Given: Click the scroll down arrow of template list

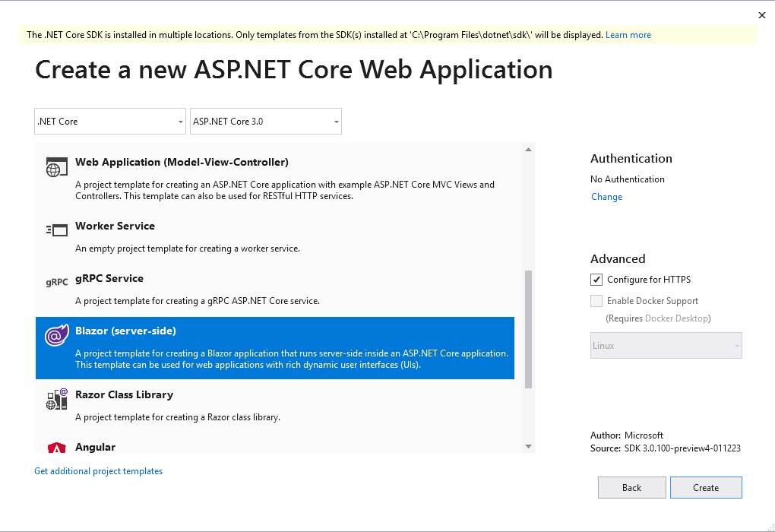Looking at the screenshot, I should coord(528,446).
